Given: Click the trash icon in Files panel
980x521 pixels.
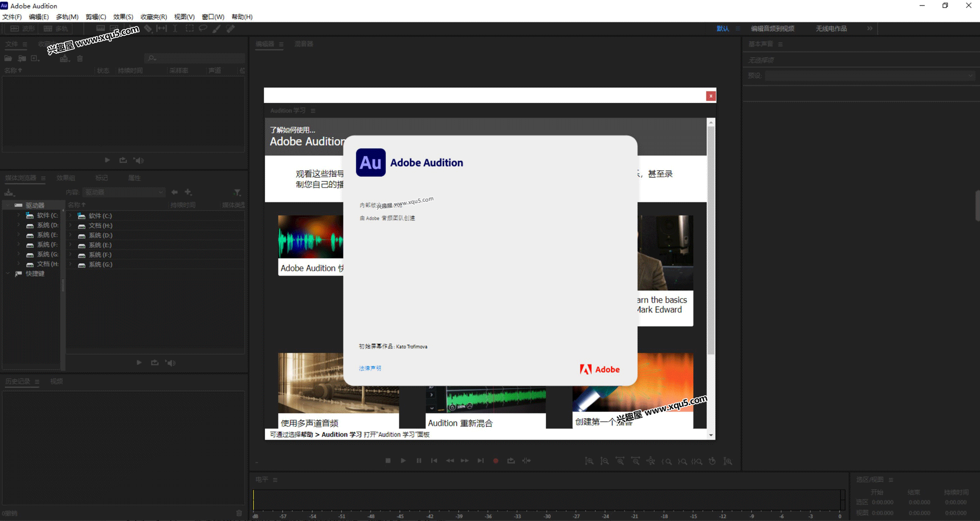Looking at the screenshot, I should click(80, 59).
